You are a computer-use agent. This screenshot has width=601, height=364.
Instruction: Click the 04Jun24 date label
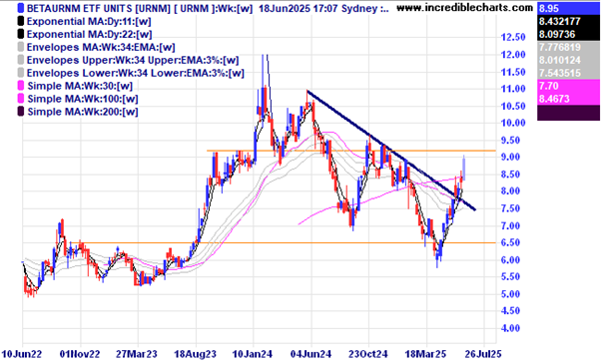pos(310,354)
